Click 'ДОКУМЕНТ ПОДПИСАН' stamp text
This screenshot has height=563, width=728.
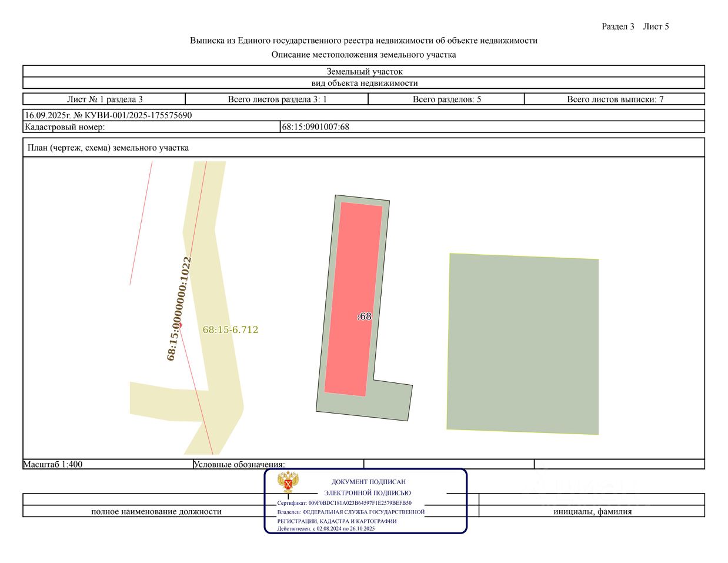tap(369, 482)
